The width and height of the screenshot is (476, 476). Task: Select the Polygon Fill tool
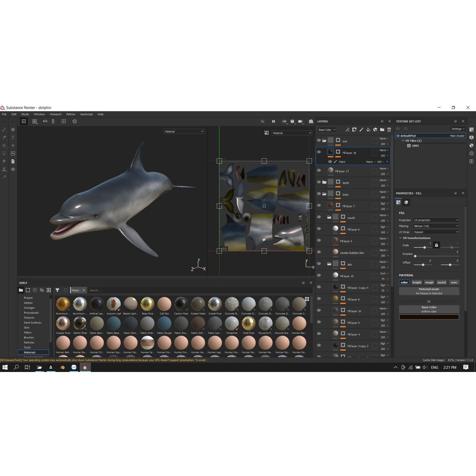coord(4,153)
